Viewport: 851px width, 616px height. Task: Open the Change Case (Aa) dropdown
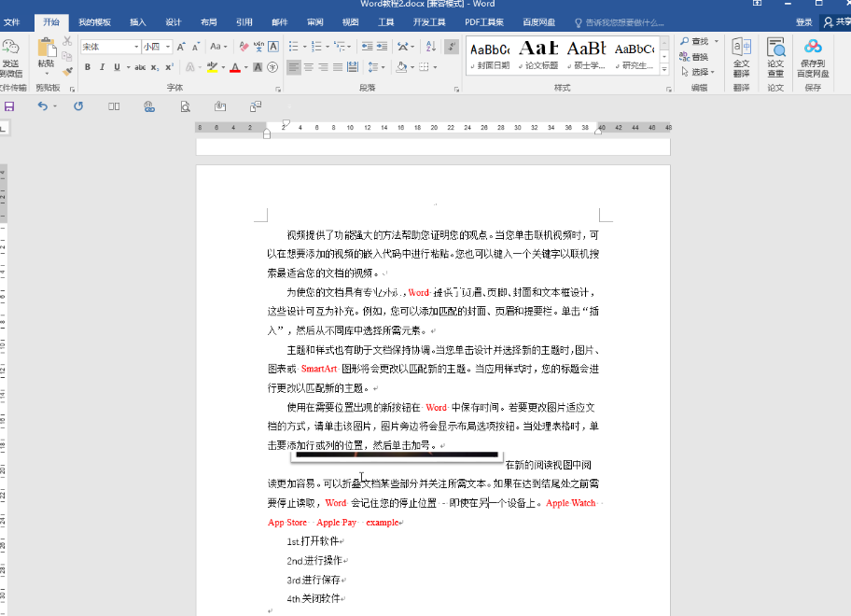(218, 47)
